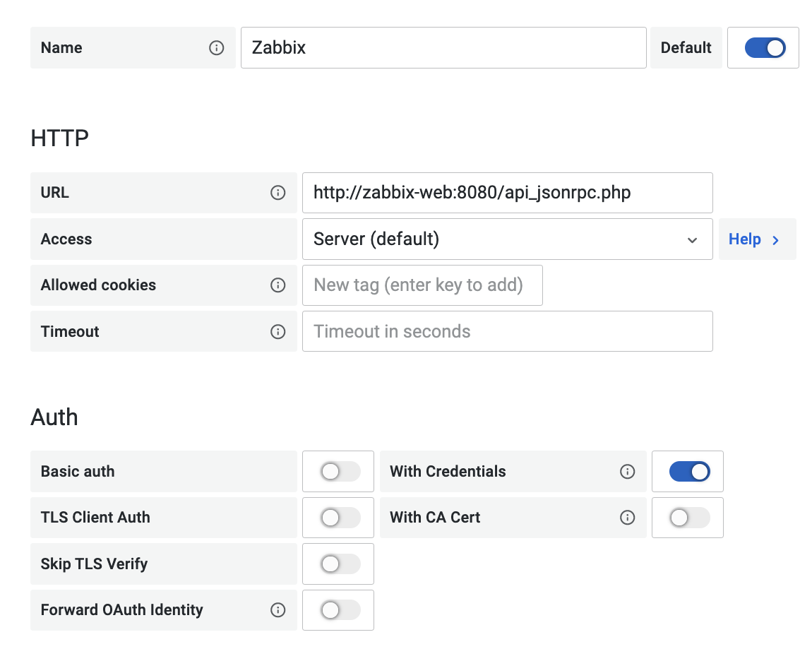Image resolution: width=812 pixels, height=661 pixels.
Task: Turn on TLS Client Auth
Action: (x=340, y=518)
